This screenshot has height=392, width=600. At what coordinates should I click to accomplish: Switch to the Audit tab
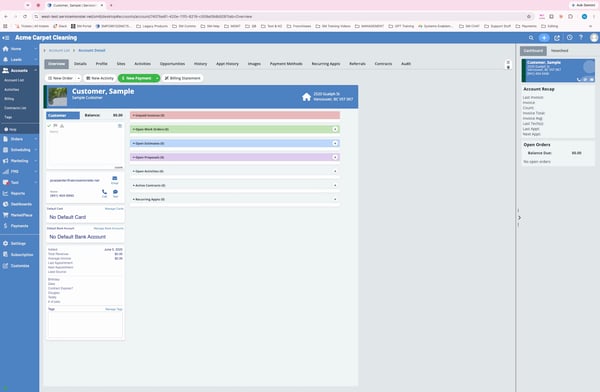(406, 64)
